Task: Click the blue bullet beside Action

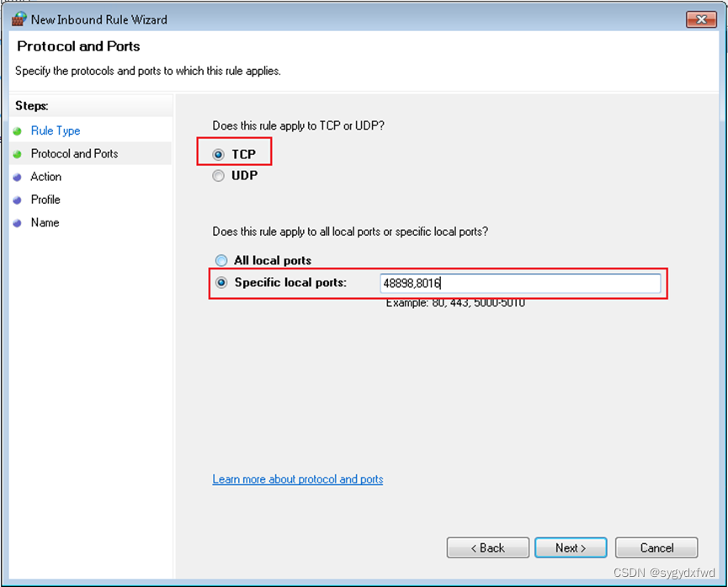Action: point(18,177)
